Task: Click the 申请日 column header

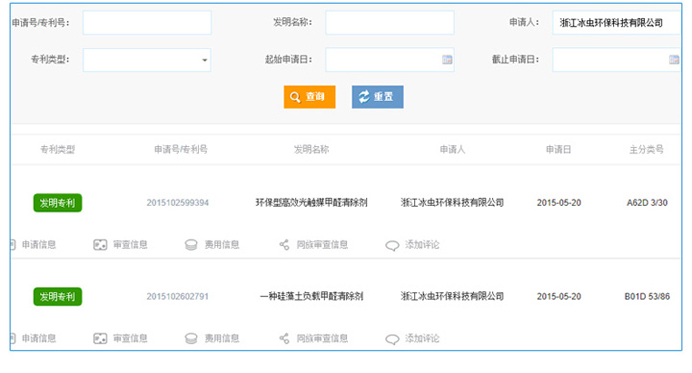Action: click(558, 149)
